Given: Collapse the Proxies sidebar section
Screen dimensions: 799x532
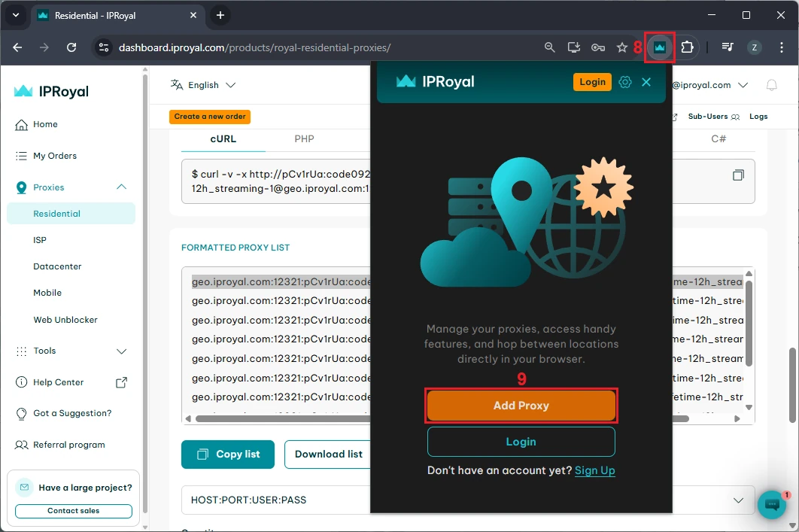Looking at the screenshot, I should pos(121,187).
